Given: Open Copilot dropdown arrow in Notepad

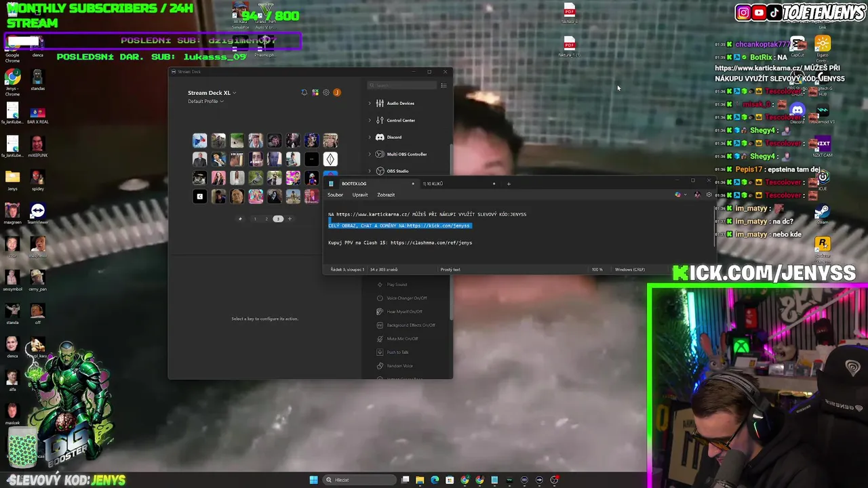Looking at the screenshot, I should 685,195.
